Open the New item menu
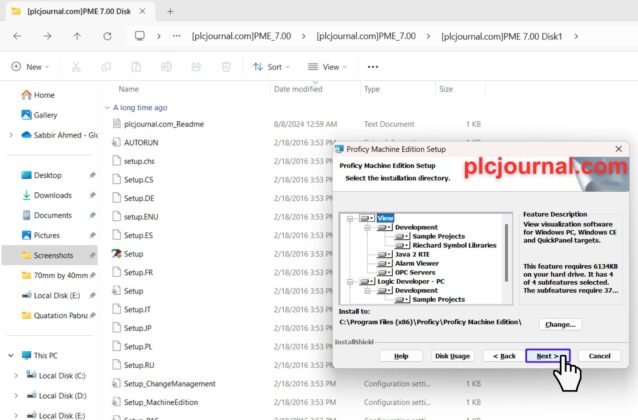This screenshot has height=420, width=638. click(x=30, y=67)
